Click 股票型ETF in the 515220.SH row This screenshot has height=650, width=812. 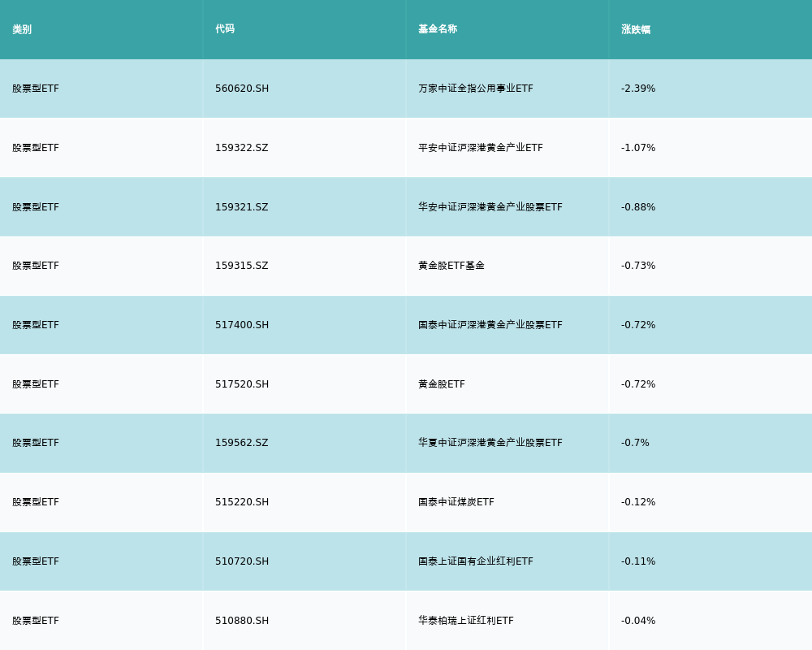coord(35,502)
